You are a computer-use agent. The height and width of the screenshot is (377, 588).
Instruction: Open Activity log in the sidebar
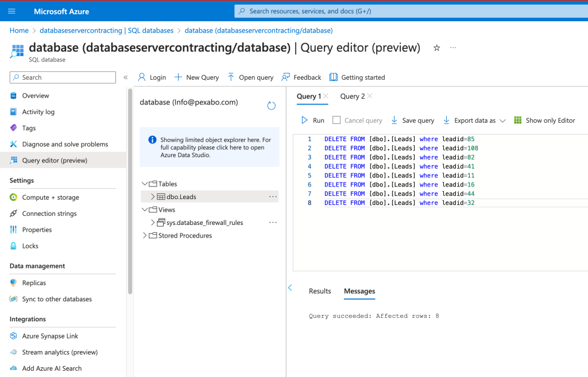pyautogui.click(x=38, y=112)
